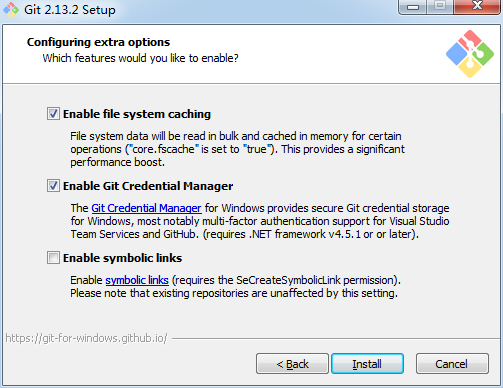Image resolution: width=503 pixels, height=388 pixels.
Task: Go back with the Back button
Action: coord(292,364)
